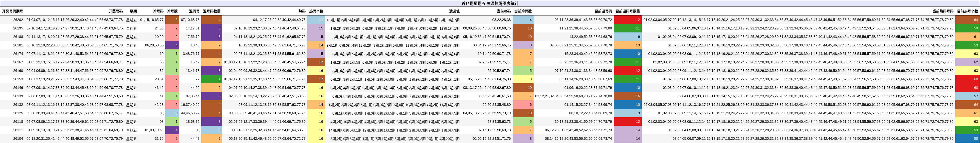Click the '目前热号个数' column header
This screenshot has width=980, height=143.
tap(968, 11)
